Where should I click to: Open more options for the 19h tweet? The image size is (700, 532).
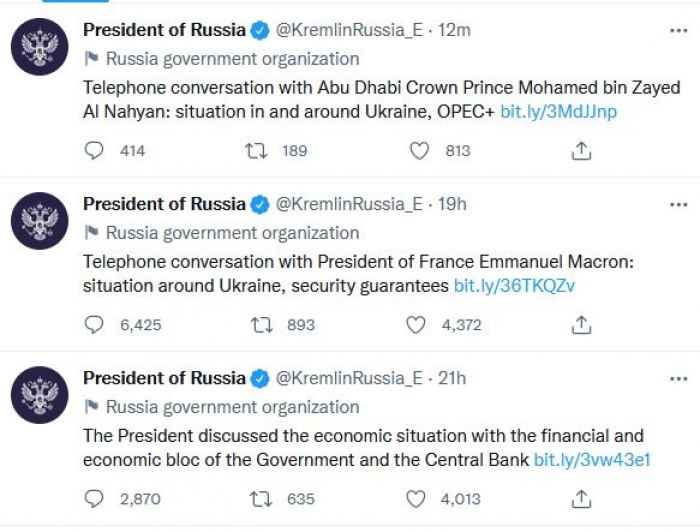[679, 205]
